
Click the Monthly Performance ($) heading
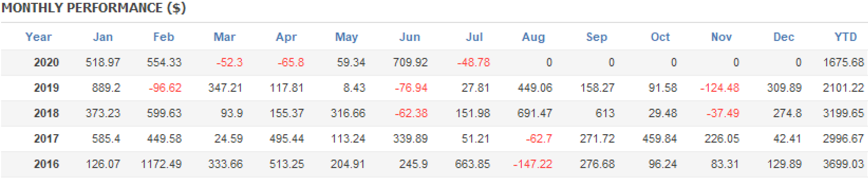pyautogui.click(x=94, y=8)
